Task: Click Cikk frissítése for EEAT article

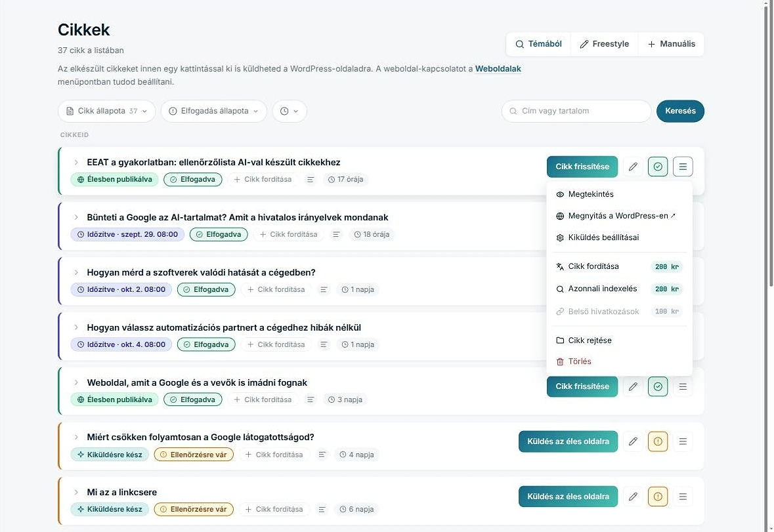Action: click(x=582, y=167)
